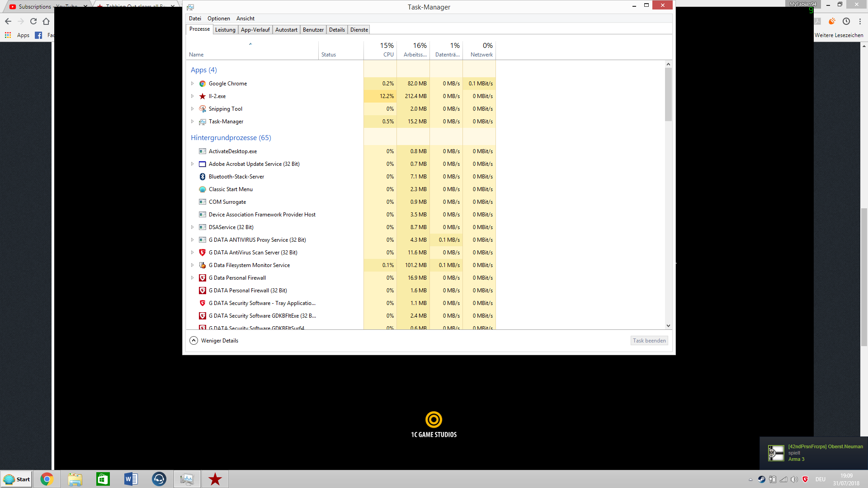Viewport: 868px width, 488px height.
Task: Click the Google Chrome process icon
Action: [x=203, y=84]
